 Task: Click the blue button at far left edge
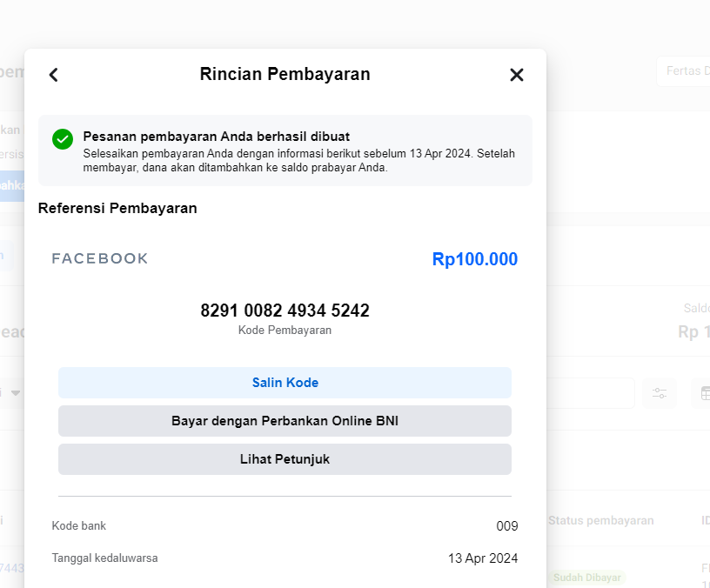click(11, 185)
